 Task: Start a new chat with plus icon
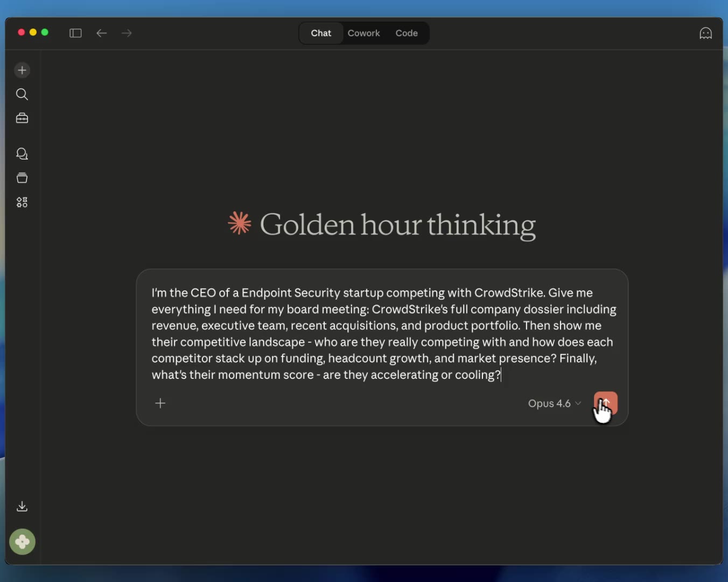[22, 70]
